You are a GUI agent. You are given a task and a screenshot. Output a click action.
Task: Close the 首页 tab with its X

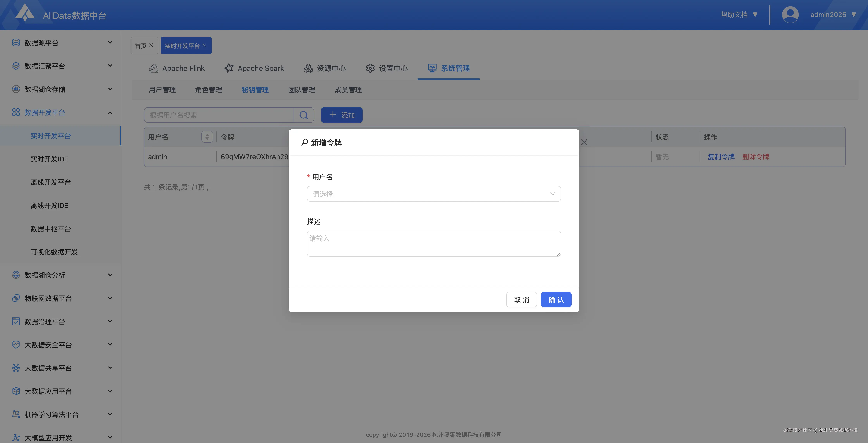[151, 45]
